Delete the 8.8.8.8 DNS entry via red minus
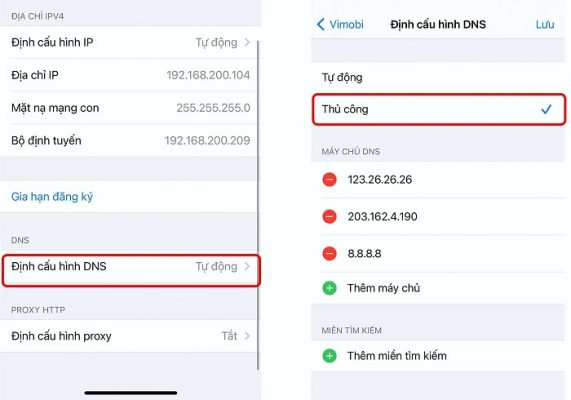 329,254
